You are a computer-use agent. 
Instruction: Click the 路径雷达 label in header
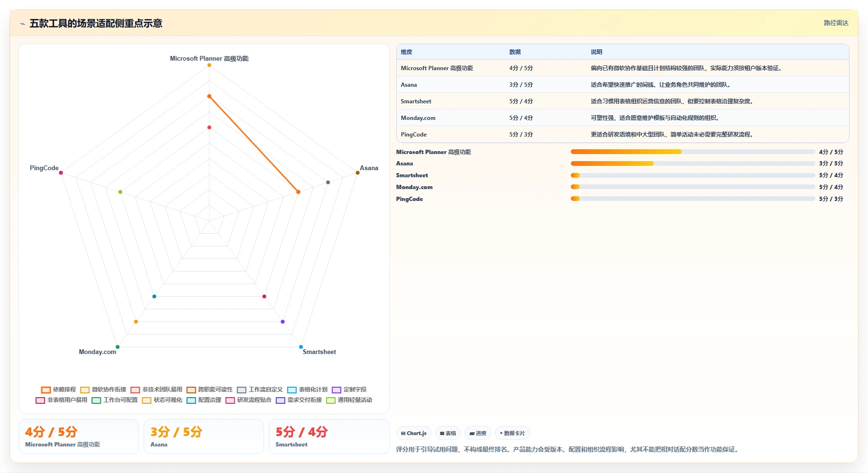point(836,23)
